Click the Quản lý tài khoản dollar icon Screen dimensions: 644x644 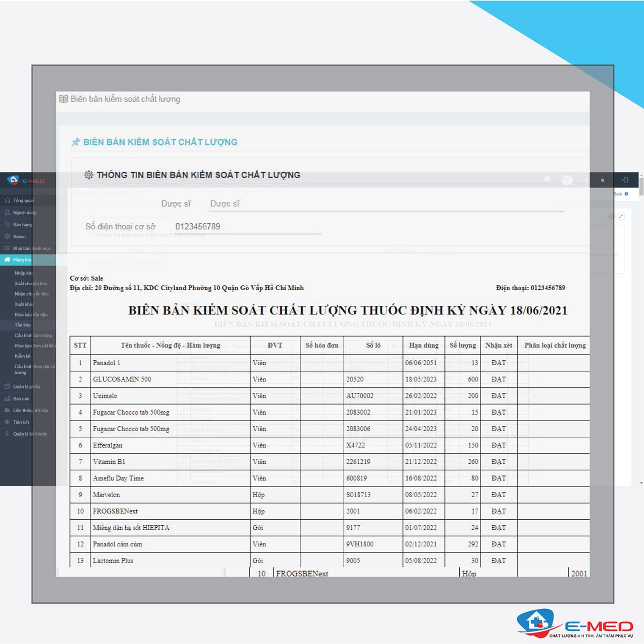[7, 434]
